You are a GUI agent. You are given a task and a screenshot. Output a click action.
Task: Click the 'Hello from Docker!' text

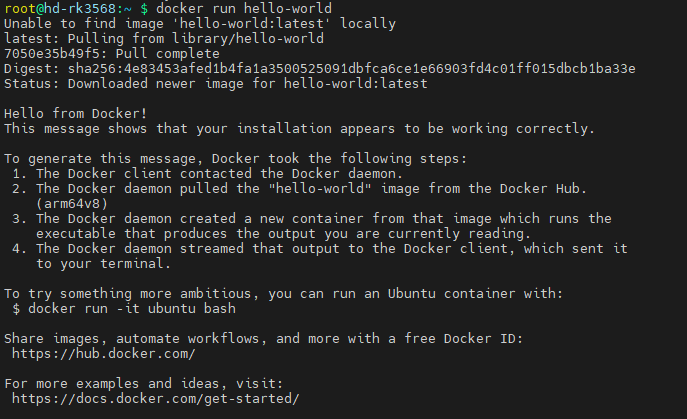click(76, 113)
